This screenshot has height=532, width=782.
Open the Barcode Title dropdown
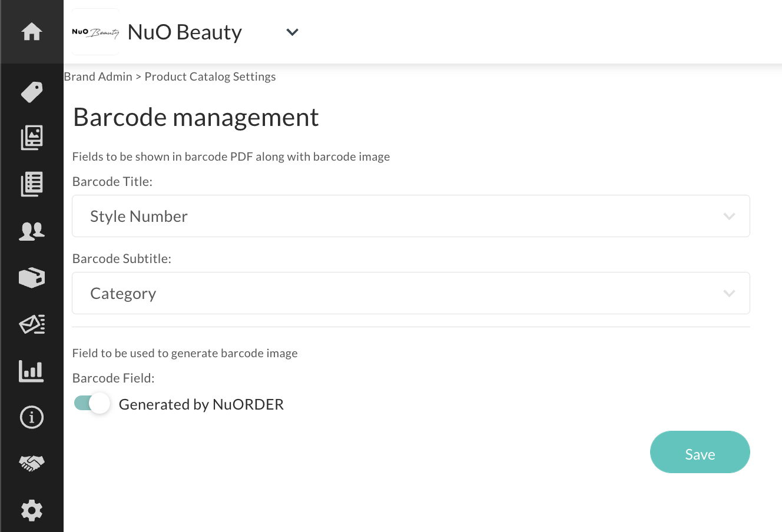pos(410,216)
